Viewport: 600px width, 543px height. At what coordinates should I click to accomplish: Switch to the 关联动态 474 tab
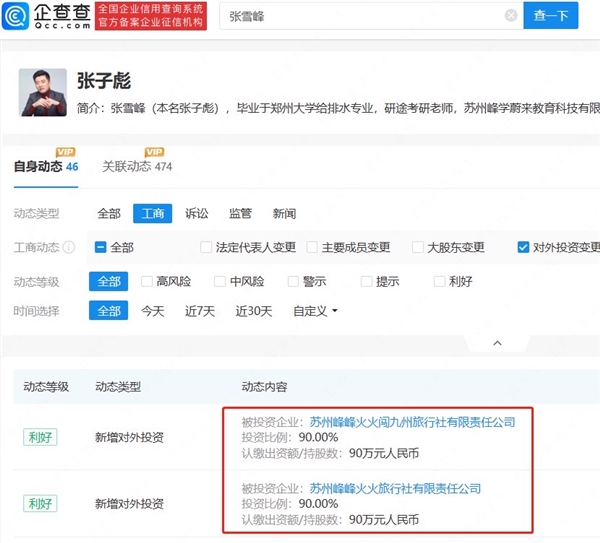pyautogui.click(x=137, y=167)
